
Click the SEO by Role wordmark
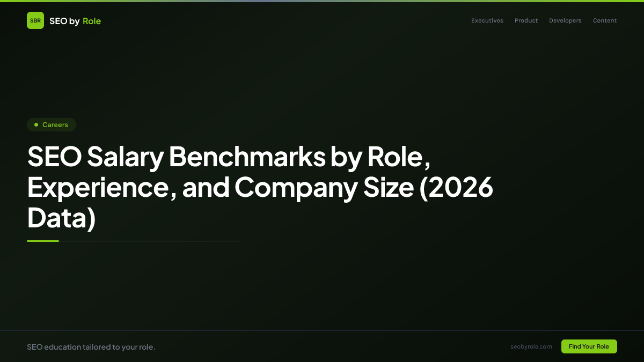pyautogui.click(x=75, y=21)
